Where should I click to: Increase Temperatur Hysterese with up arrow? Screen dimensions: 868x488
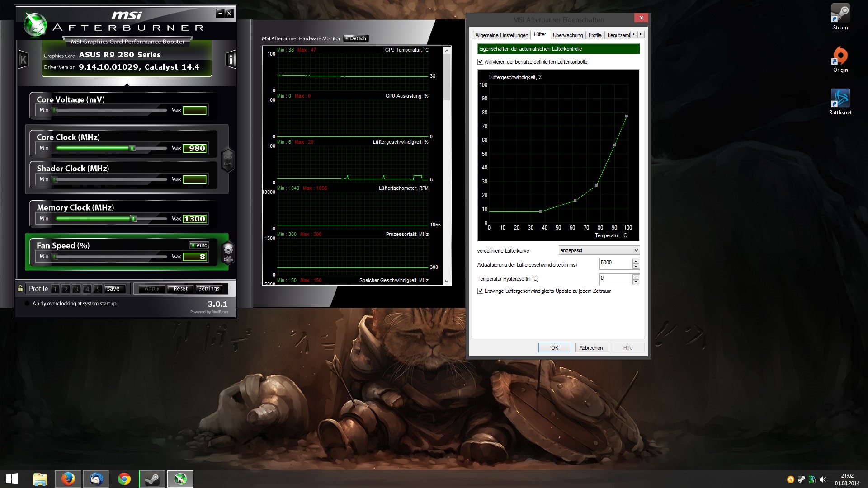click(636, 277)
